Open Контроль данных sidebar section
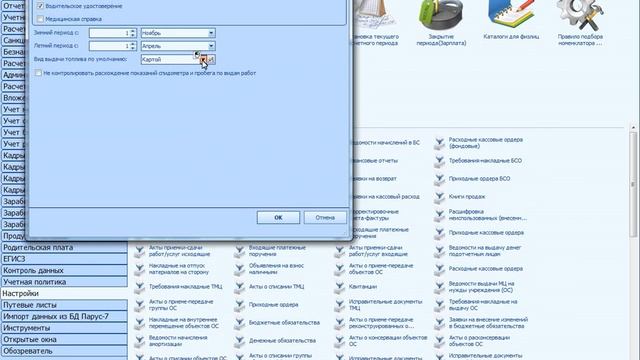The image size is (640, 360). click(64, 270)
